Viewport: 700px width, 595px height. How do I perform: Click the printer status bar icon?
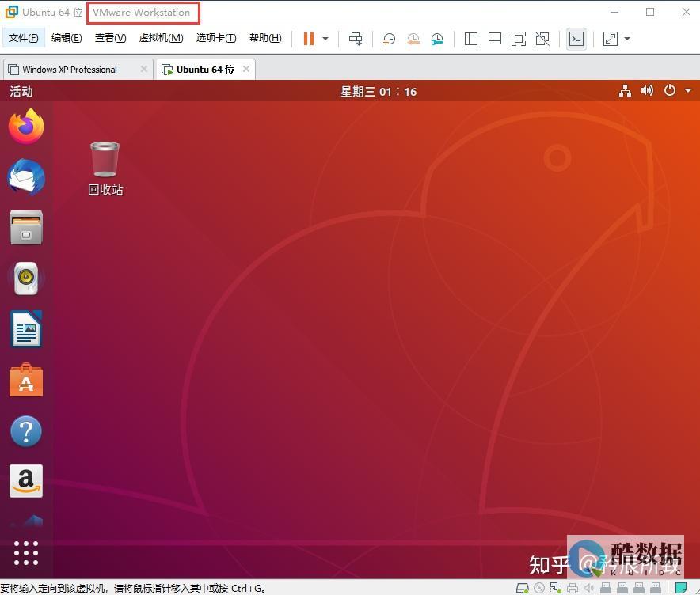click(x=573, y=589)
